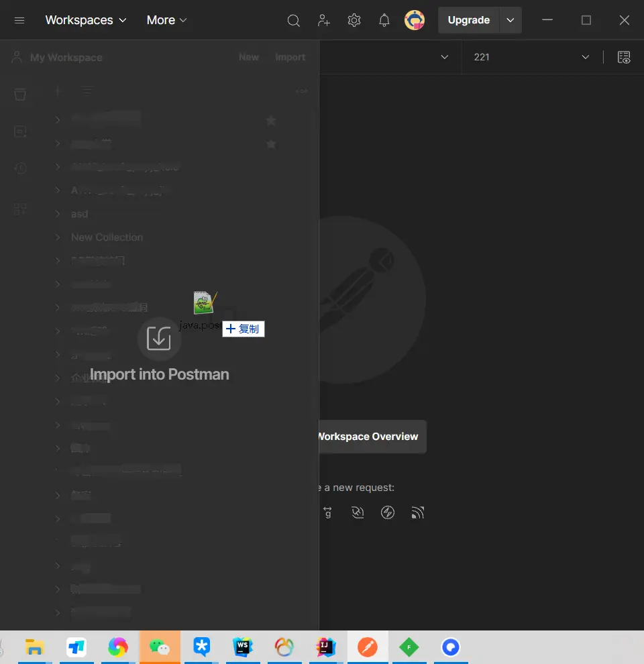Open IntelliJ IDEA from the taskbar

pos(326,647)
